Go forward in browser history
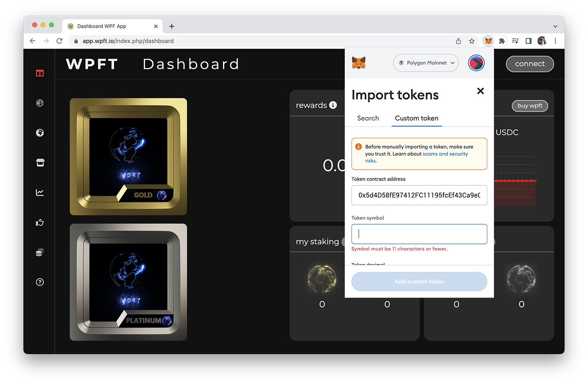The image size is (588, 385). (x=46, y=41)
